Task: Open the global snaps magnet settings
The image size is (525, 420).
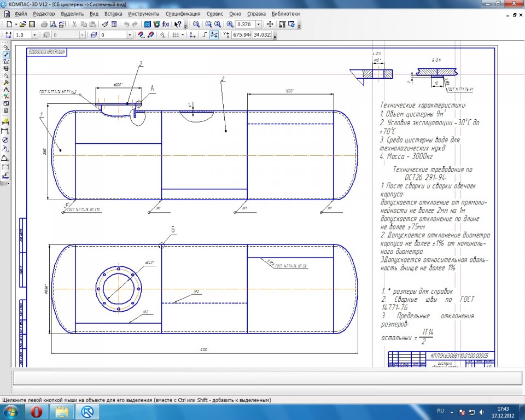Action: pyautogui.click(x=141, y=35)
